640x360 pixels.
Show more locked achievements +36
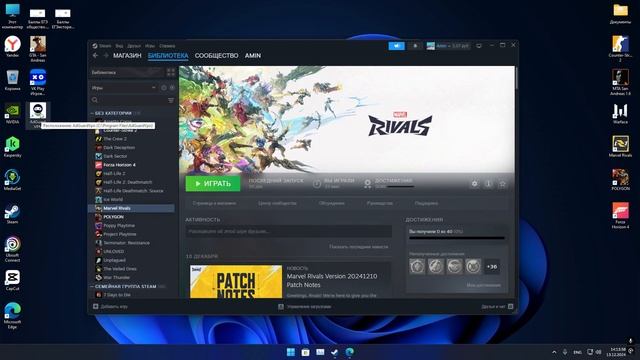[x=492, y=267]
